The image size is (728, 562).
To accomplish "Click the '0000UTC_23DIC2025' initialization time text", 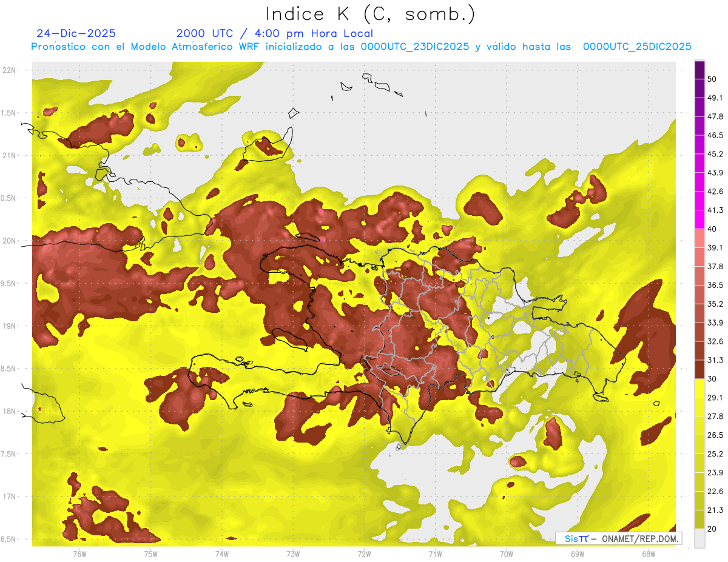I will (x=414, y=47).
